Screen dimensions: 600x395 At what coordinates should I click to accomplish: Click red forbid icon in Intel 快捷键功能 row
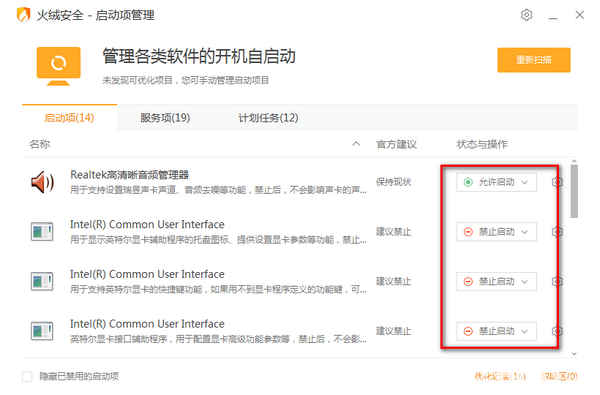[468, 282]
